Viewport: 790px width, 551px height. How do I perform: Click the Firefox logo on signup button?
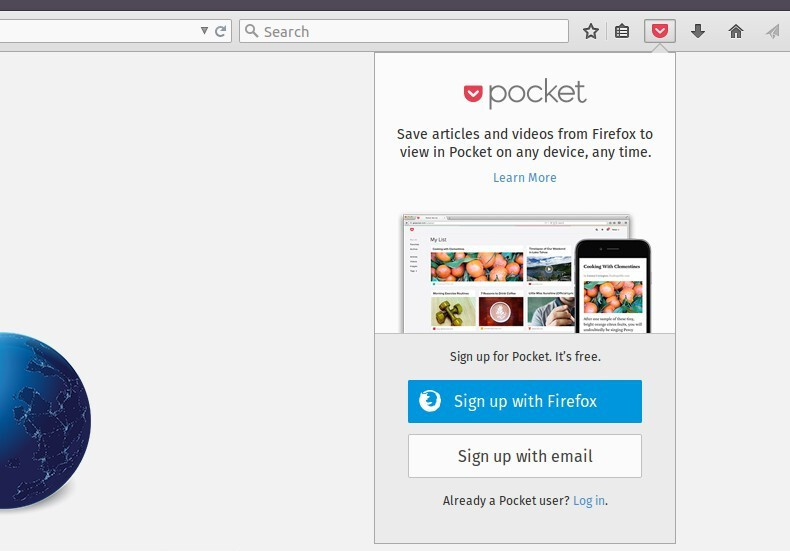(x=430, y=401)
